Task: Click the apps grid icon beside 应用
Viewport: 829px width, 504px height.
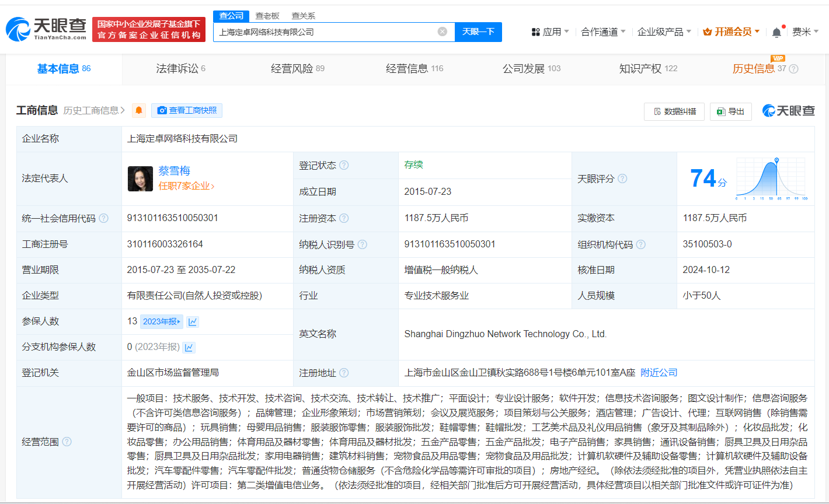Action: point(535,32)
